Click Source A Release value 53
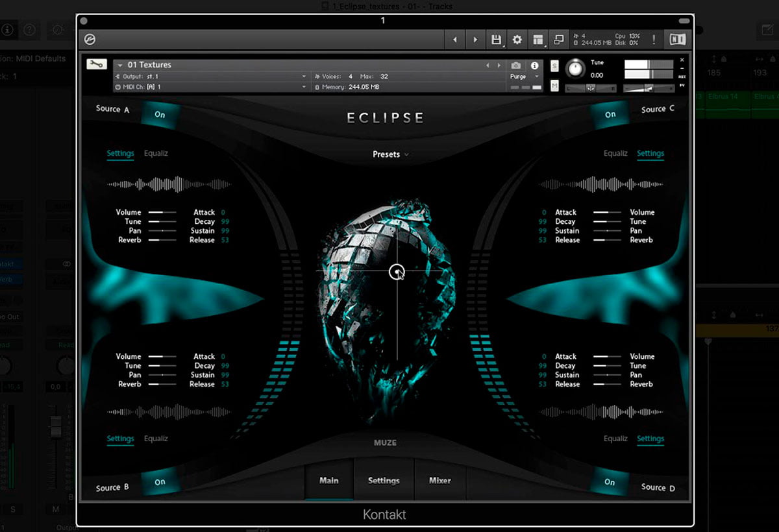 click(225, 240)
